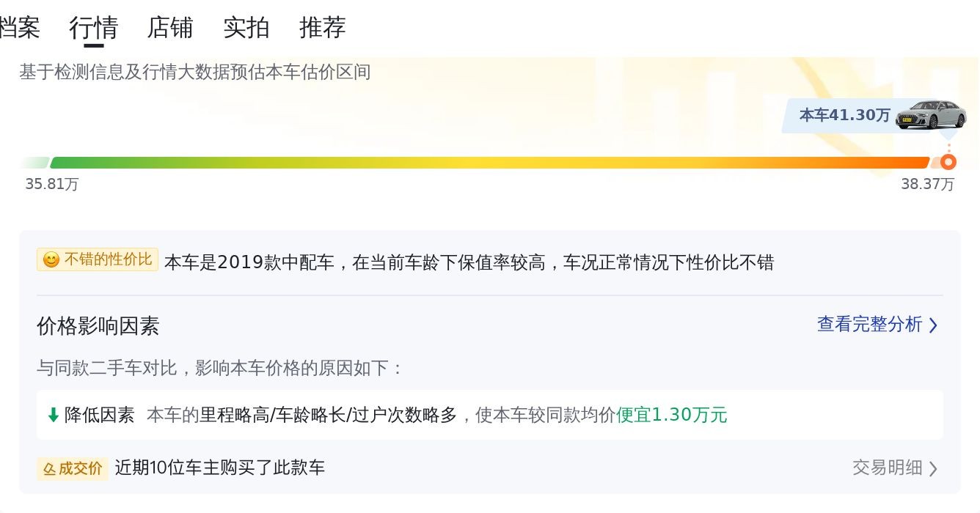Click the yellow smiley face icon
Viewport: 980px width, 513px height.
51,260
